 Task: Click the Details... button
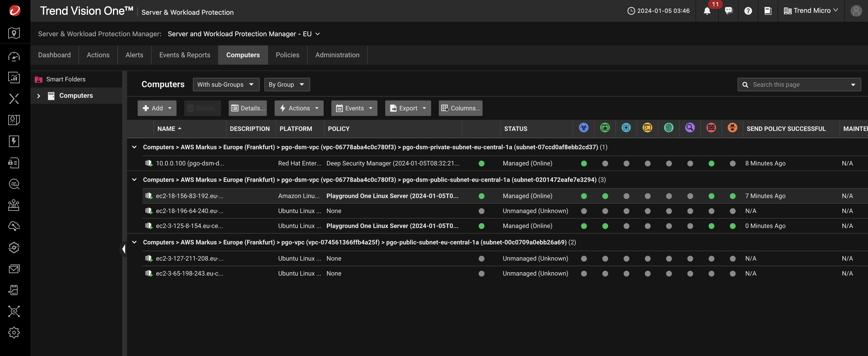click(x=248, y=108)
